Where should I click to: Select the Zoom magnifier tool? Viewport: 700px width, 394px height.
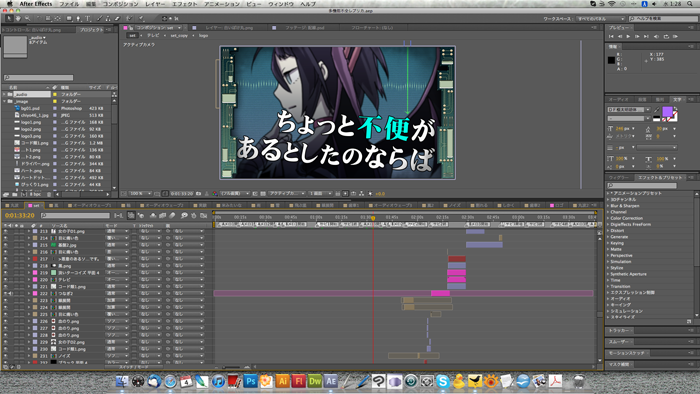[x=27, y=19]
